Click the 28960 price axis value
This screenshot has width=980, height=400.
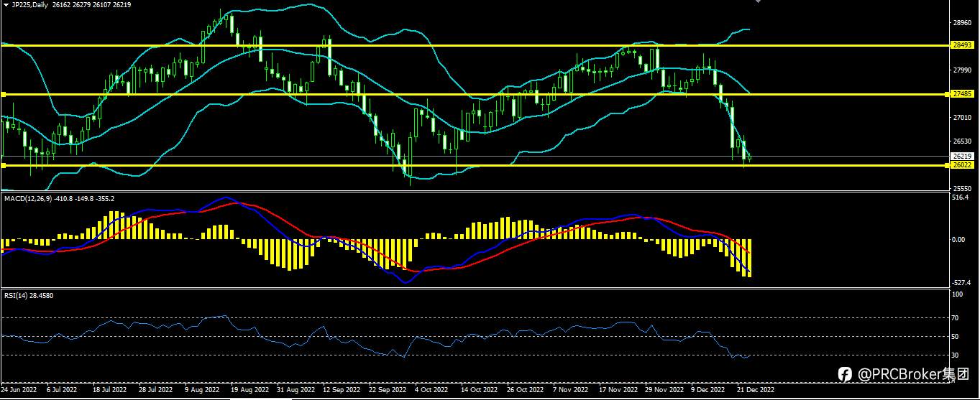(962, 22)
